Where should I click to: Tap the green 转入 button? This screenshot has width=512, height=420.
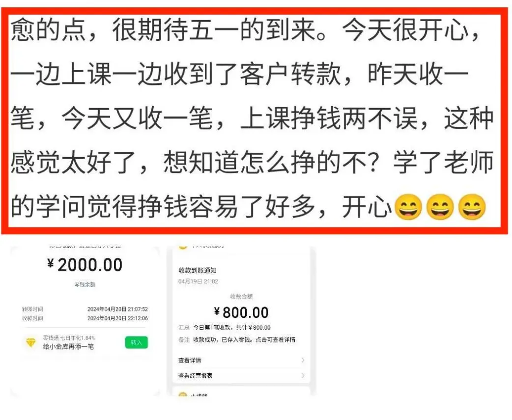(x=137, y=342)
